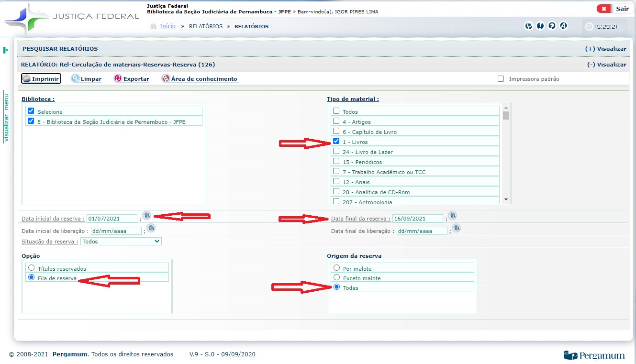Check the 15 - Periódicos checkbox

pos(336,161)
